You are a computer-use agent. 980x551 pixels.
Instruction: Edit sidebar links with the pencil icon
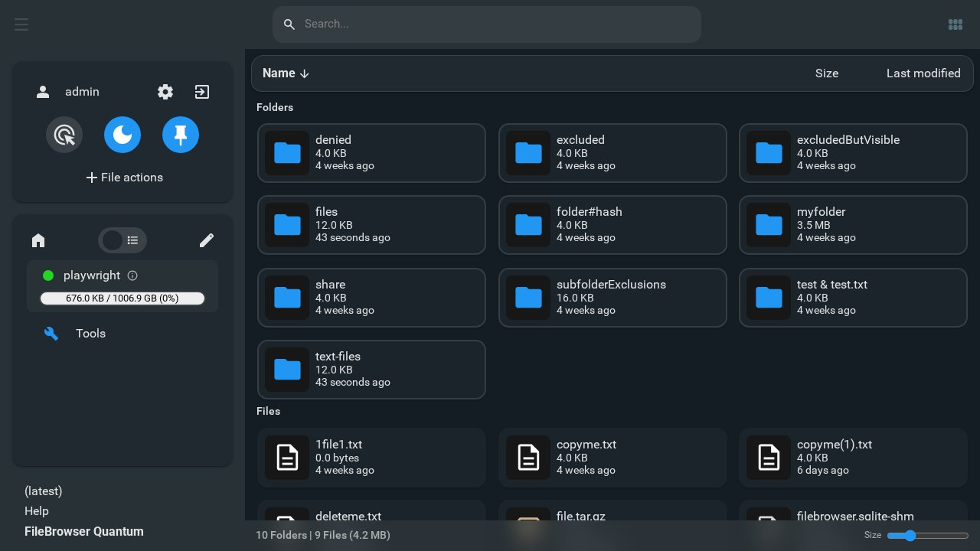[207, 240]
